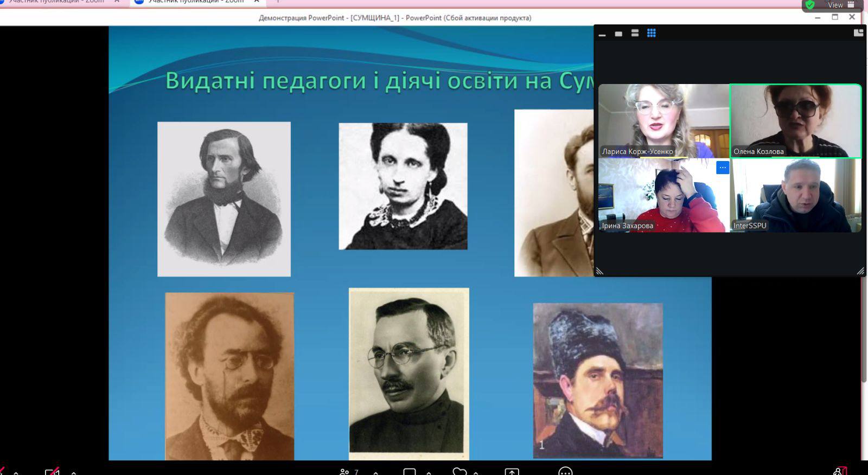Viewport: 868px width, 475px height.
Task: Click the pop-out icon in video panel corner
Action: 858,33
